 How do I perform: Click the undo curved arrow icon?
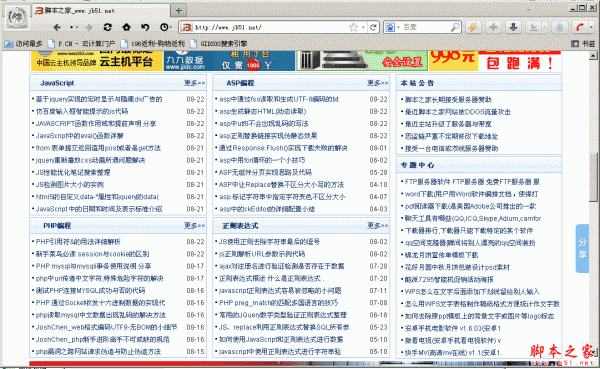pos(145,27)
